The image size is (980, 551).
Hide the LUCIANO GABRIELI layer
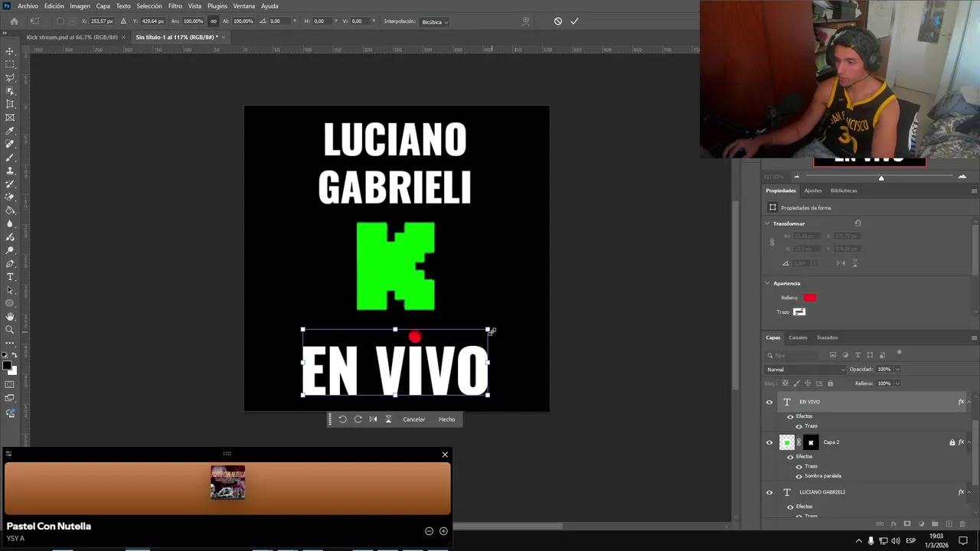pos(769,492)
